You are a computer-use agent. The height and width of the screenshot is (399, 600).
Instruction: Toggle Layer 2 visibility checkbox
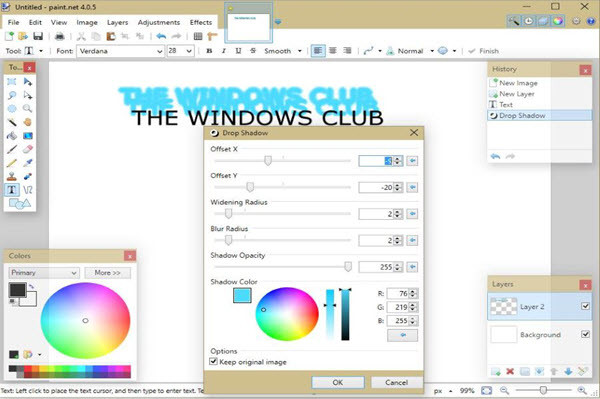pos(585,306)
